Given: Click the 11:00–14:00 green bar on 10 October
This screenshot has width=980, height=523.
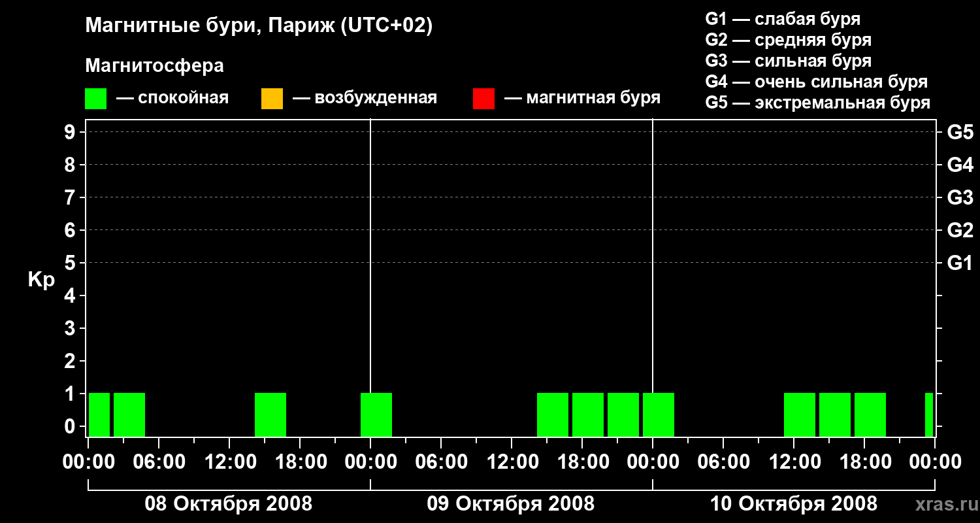Looking at the screenshot, I should click(800, 414).
